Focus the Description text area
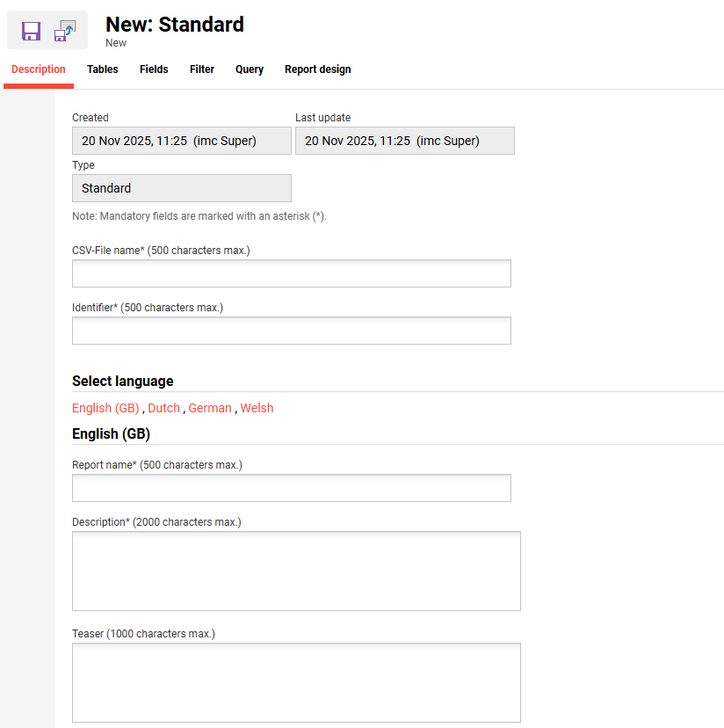This screenshot has width=724, height=728. pyautogui.click(x=296, y=571)
